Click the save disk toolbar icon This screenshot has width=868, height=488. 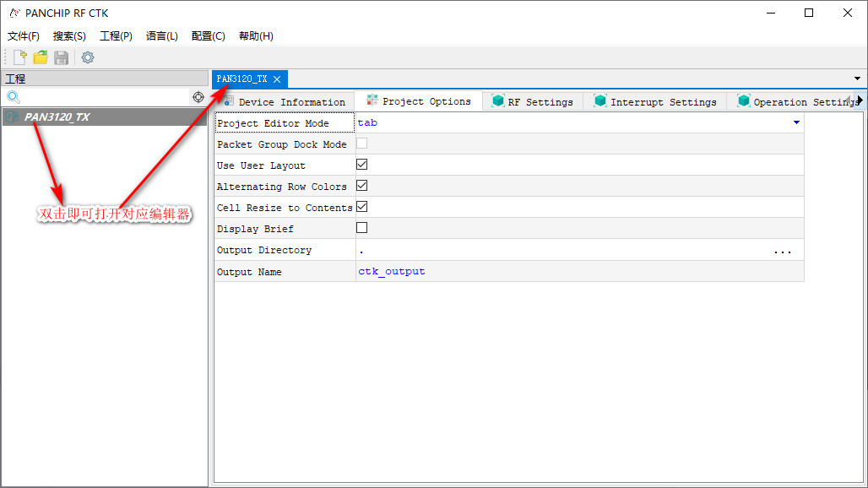(x=61, y=57)
